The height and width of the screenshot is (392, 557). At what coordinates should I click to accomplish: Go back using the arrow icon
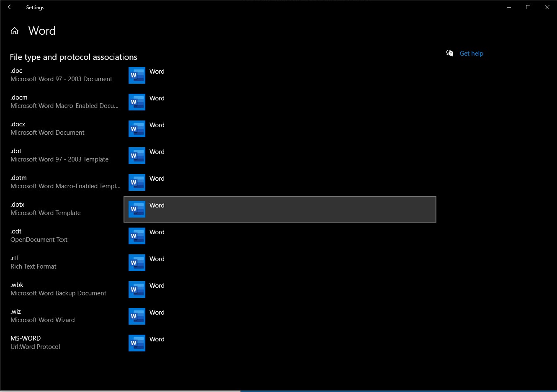pos(10,7)
